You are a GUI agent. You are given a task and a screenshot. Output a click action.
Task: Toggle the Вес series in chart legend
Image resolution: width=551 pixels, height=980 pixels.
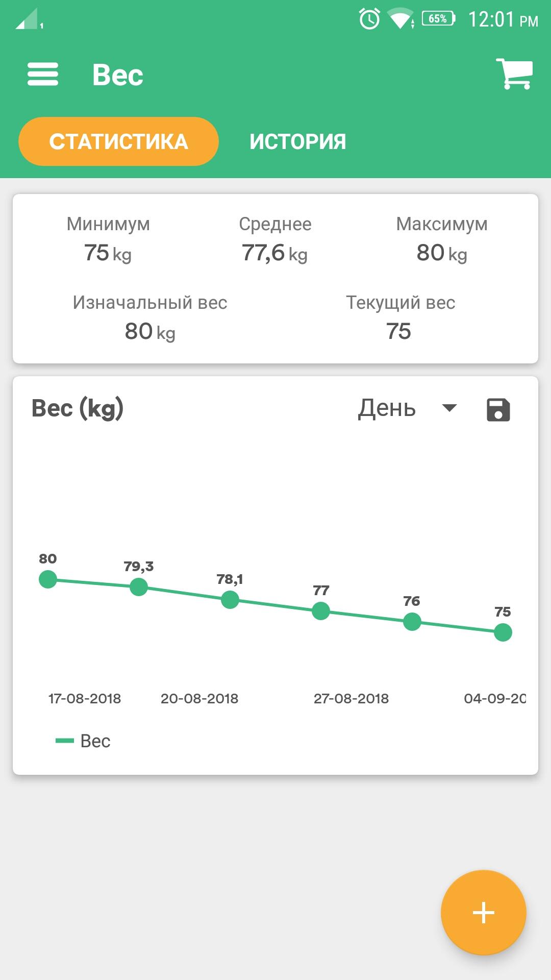[x=83, y=741]
